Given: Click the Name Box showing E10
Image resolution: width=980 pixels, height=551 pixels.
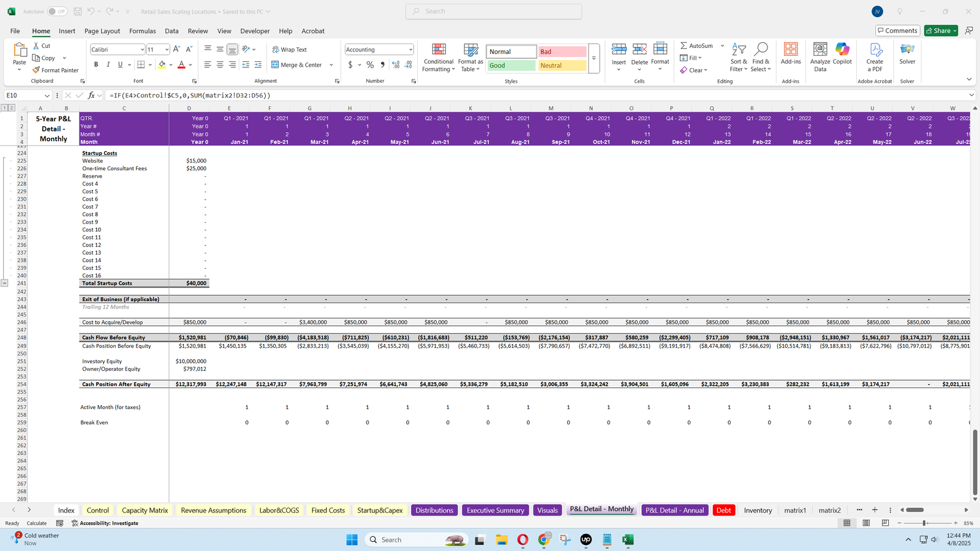Looking at the screenshot, I should click(x=23, y=96).
